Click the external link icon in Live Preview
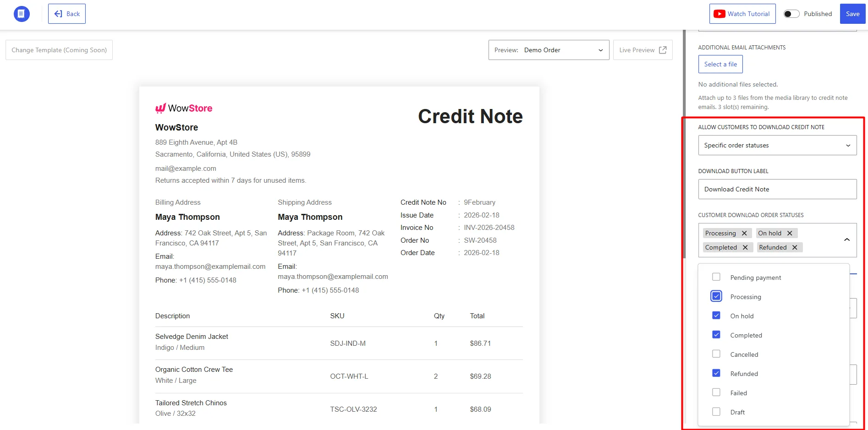This screenshot has height=430, width=868. click(663, 50)
